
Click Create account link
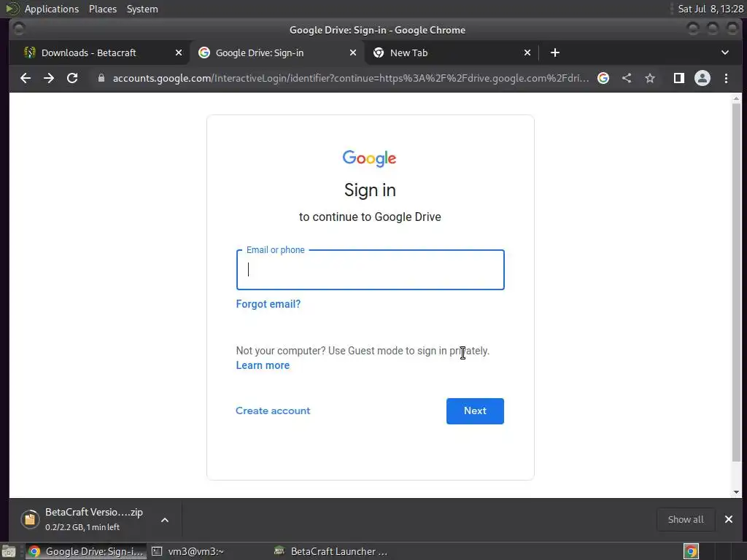(x=273, y=411)
